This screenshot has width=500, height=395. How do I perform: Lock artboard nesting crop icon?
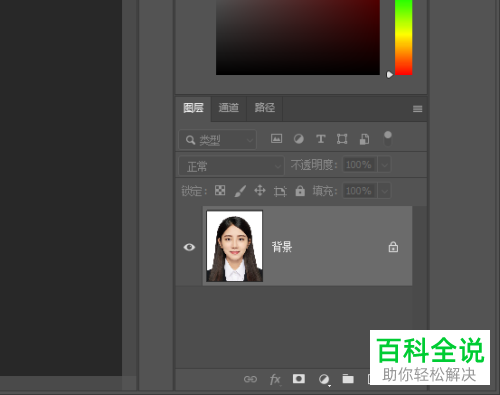pos(280,191)
